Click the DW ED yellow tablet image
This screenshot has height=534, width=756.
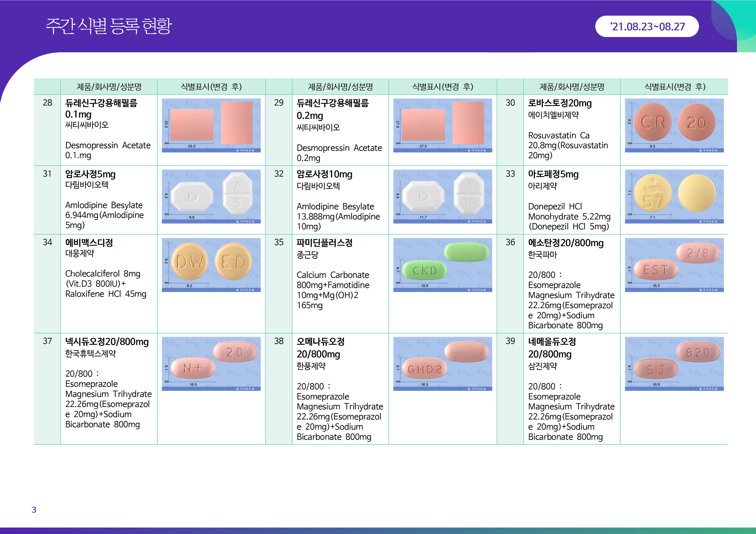tap(211, 265)
